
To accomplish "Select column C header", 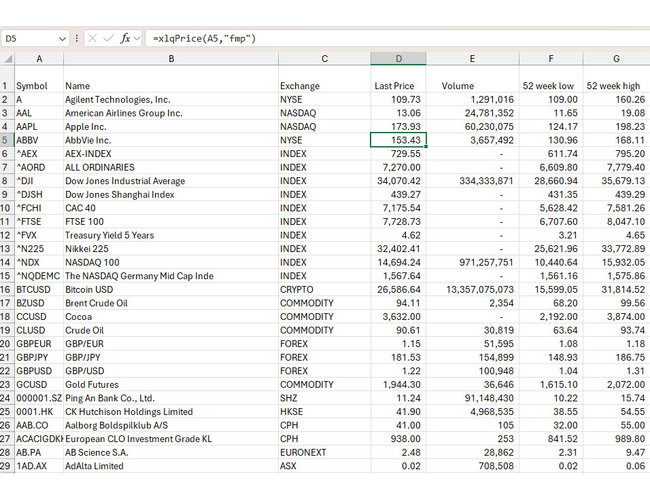I will (325, 59).
